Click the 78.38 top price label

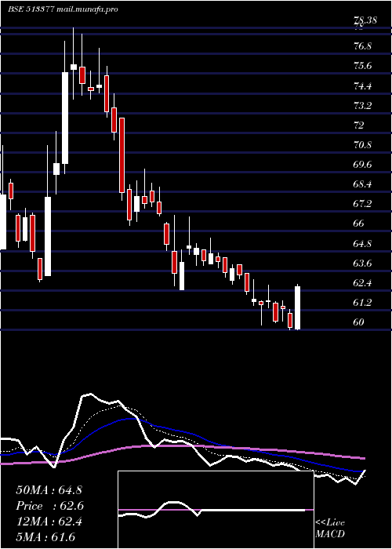365,20
